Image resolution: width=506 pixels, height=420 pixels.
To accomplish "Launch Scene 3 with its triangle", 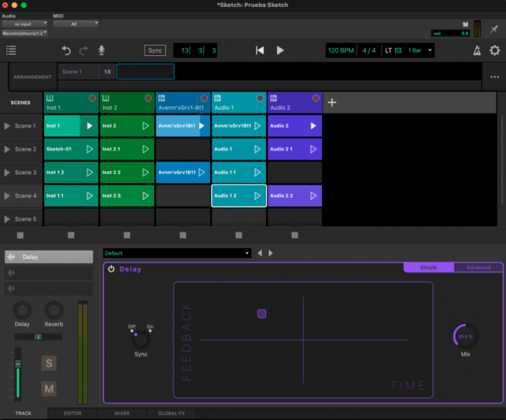I will click(7, 172).
